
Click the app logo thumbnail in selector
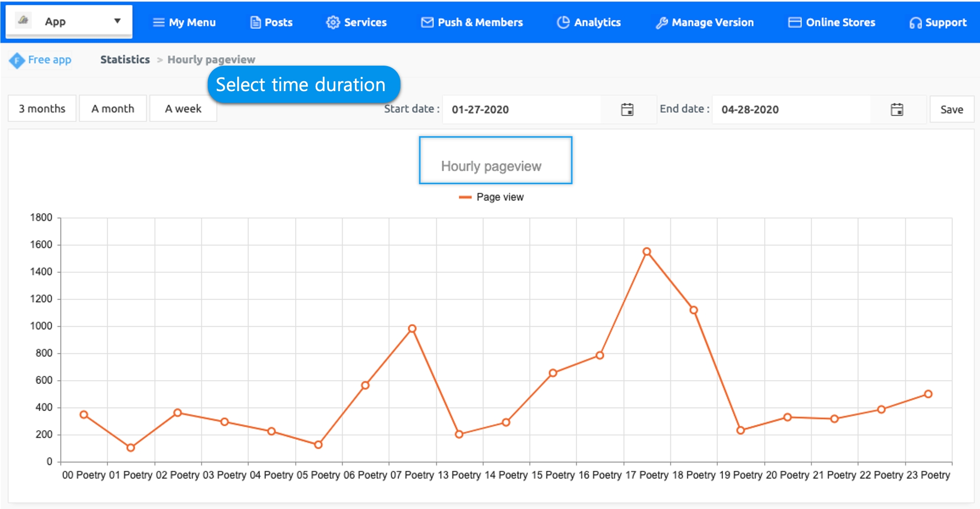point(23,21)
